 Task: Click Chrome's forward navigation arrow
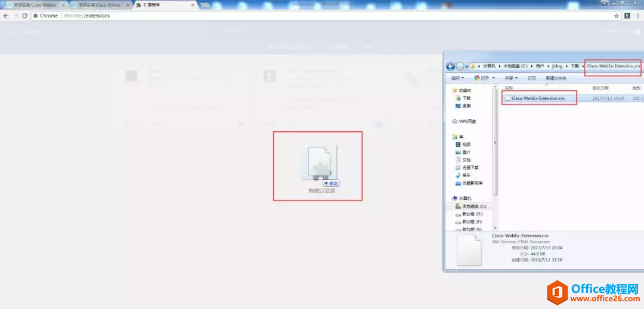(x=15, y=16)
